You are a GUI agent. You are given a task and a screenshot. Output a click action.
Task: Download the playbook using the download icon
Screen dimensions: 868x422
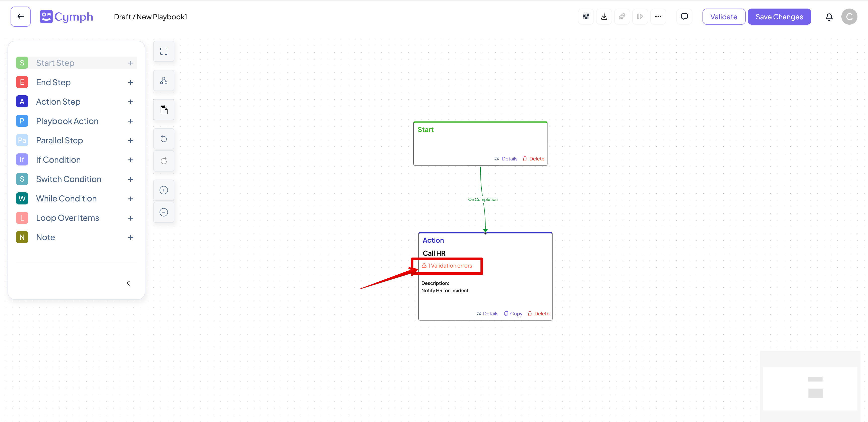604,16
